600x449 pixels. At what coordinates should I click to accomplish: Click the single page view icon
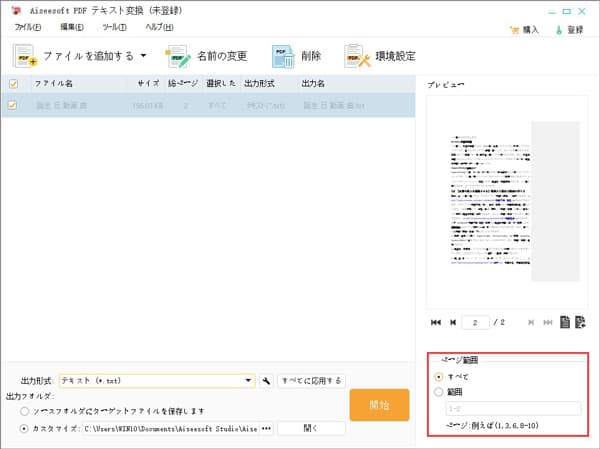(x=565, y=322)
